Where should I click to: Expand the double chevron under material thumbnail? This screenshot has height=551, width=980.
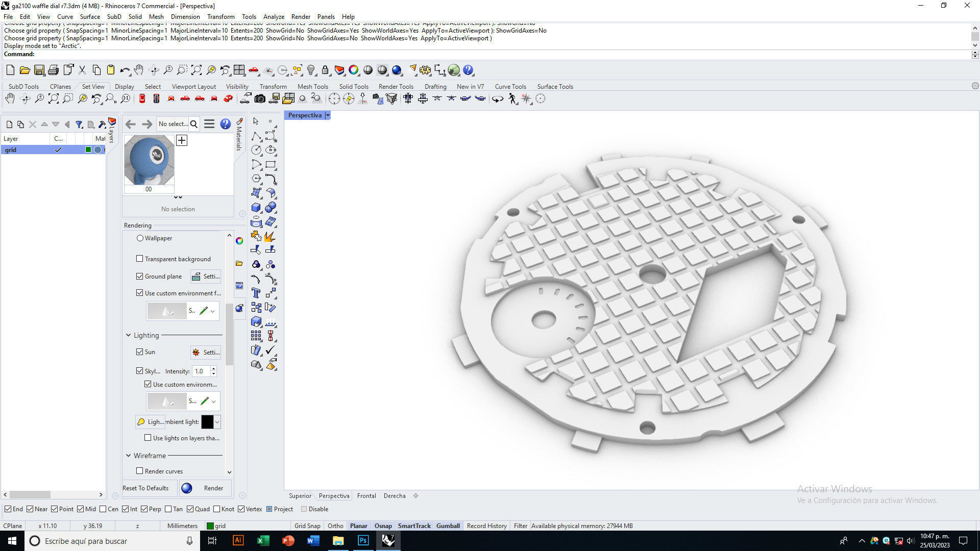click(x=178, y=197)
